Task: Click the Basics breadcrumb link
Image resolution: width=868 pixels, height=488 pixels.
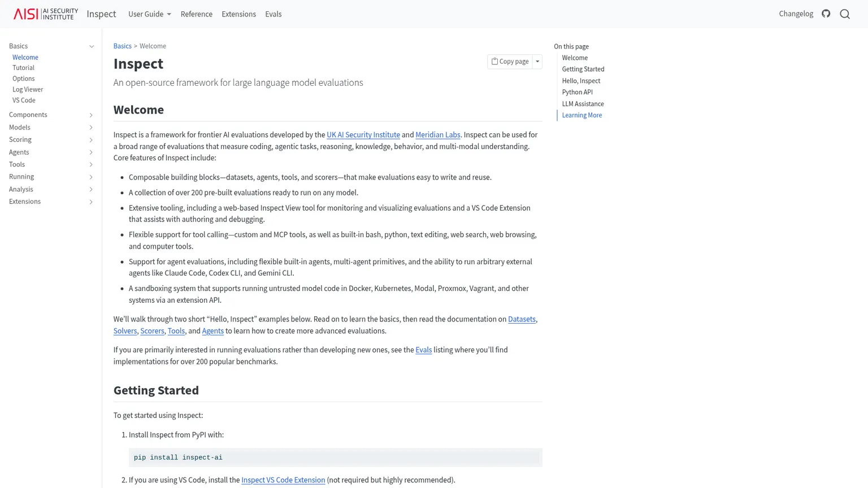Action: [122, 46]
